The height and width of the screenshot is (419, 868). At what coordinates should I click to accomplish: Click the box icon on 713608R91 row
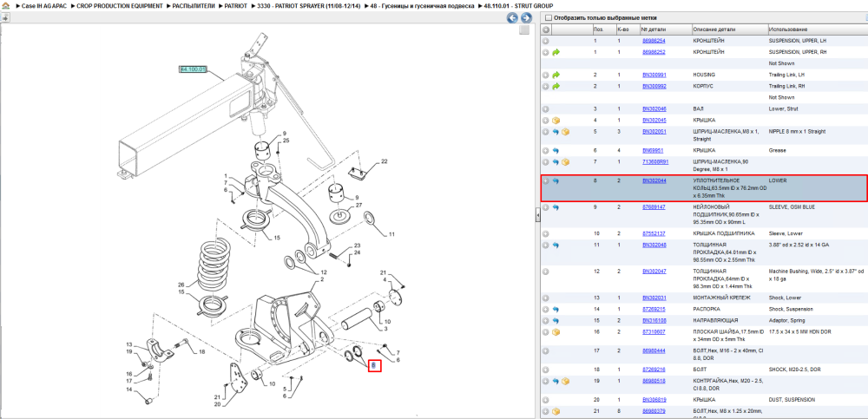tap(565, 162)
